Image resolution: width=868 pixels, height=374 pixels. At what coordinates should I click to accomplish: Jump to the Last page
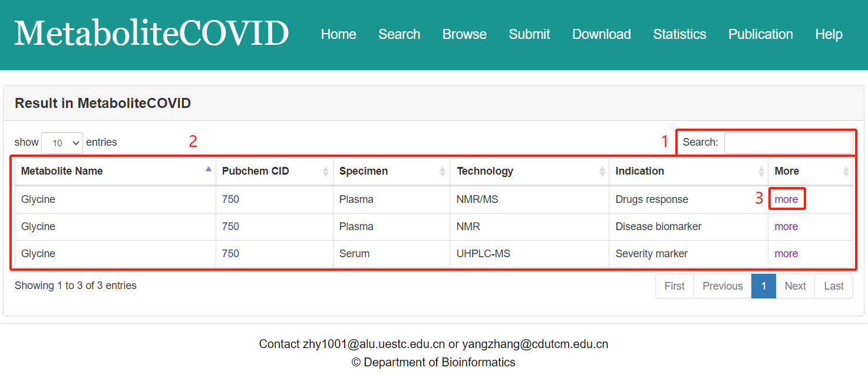834,286
